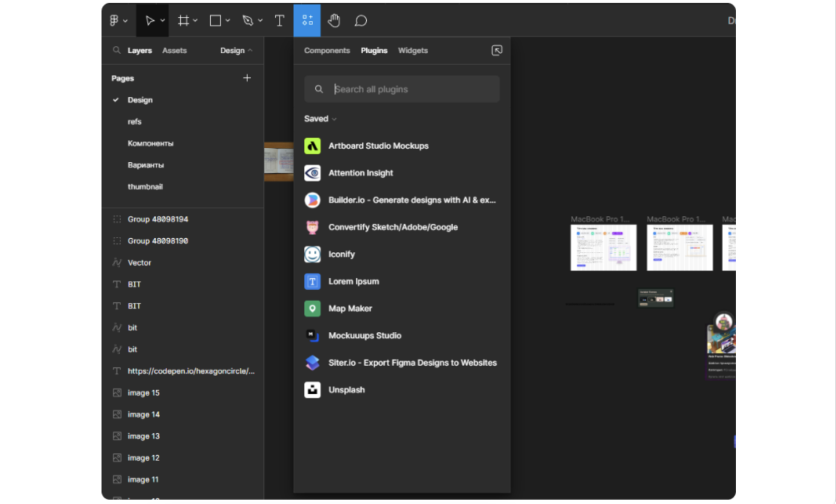Click the Iconify smiley icon

click(x=313, y=254)
